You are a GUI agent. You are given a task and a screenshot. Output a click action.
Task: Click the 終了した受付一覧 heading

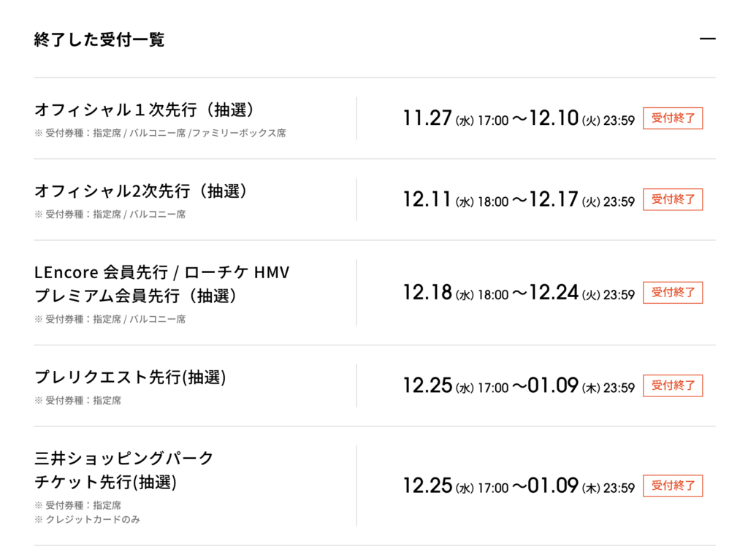pyautogui.click(x=99, y=39)
